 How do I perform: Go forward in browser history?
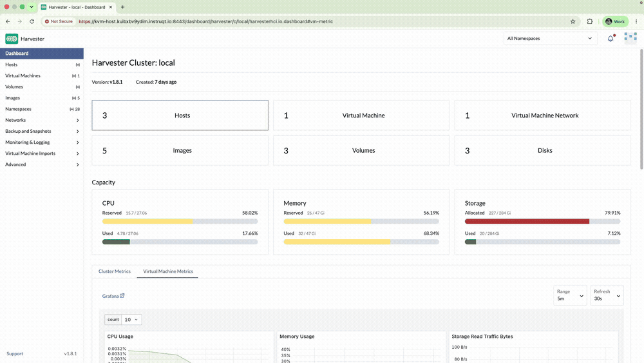click(x=20, y=21)
